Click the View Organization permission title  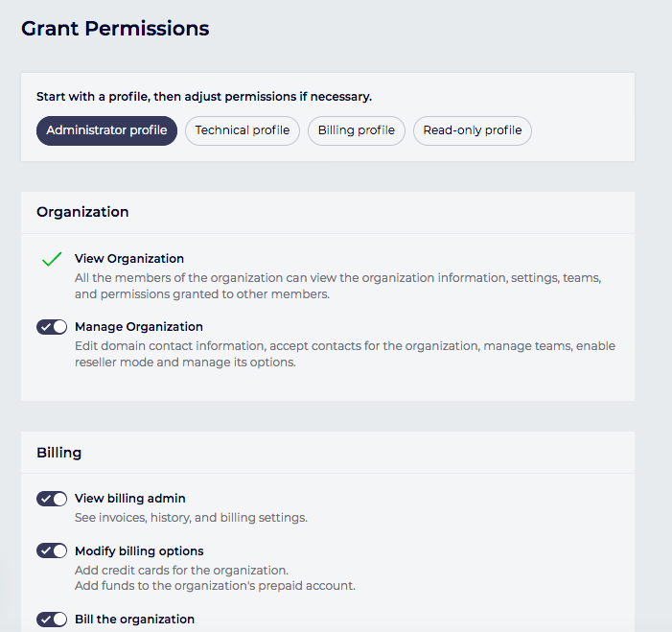coord(129,259)
